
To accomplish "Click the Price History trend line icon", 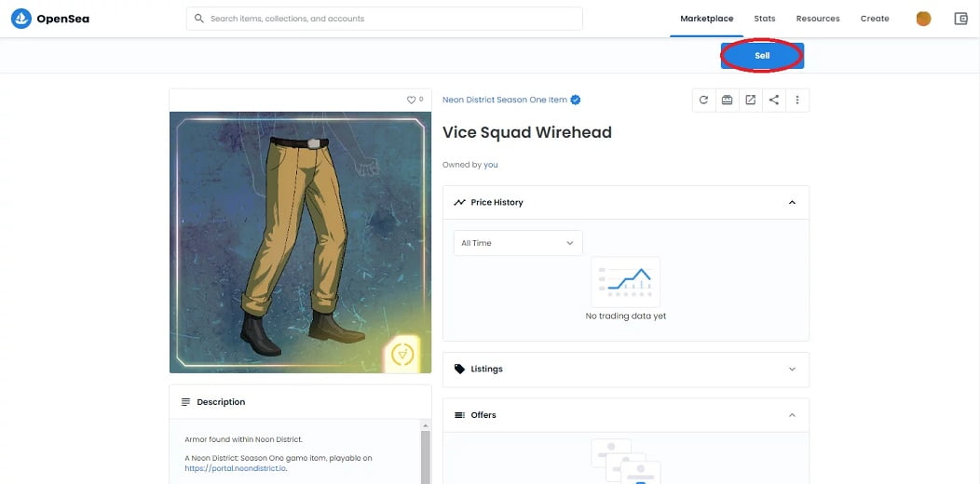I will (459, 202).
